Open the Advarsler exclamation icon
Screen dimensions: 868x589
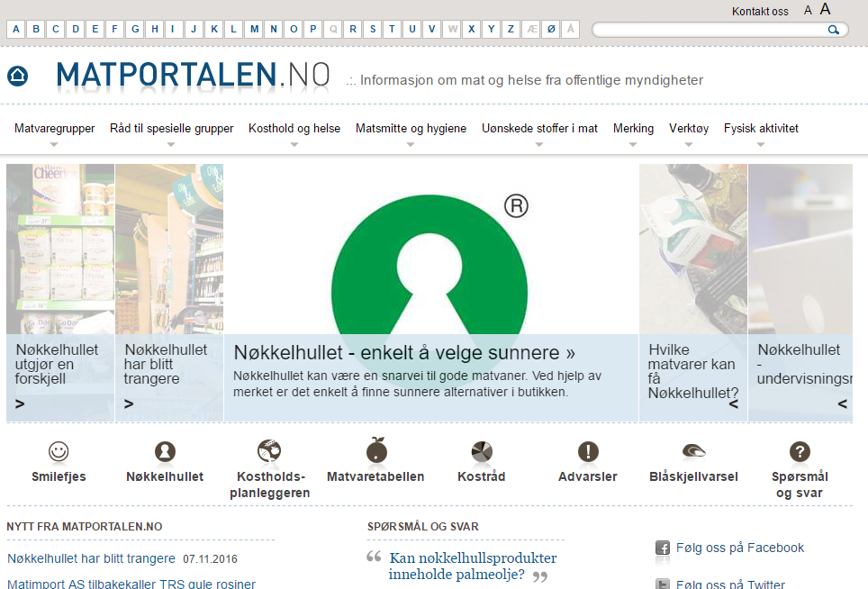[x=588, y=452]
